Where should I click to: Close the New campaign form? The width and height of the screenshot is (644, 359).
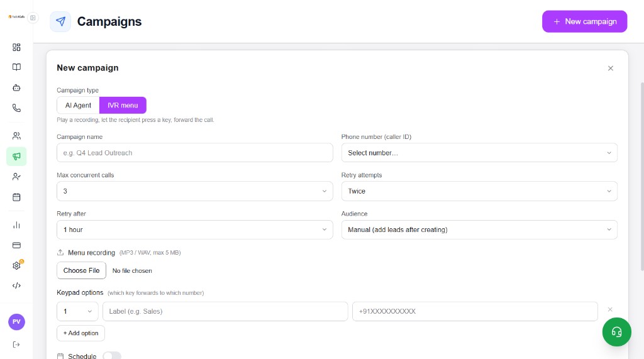(x=610, y=68)
